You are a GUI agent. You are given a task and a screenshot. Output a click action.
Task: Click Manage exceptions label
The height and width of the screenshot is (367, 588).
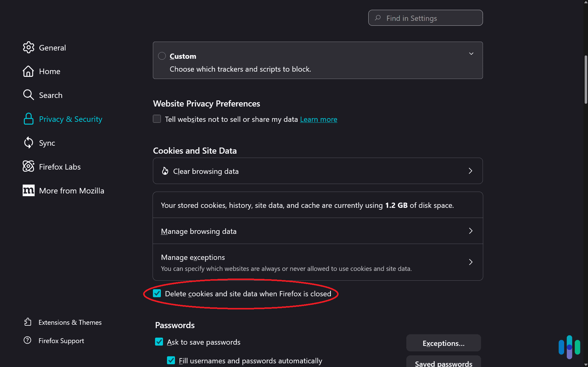(193, 257)
